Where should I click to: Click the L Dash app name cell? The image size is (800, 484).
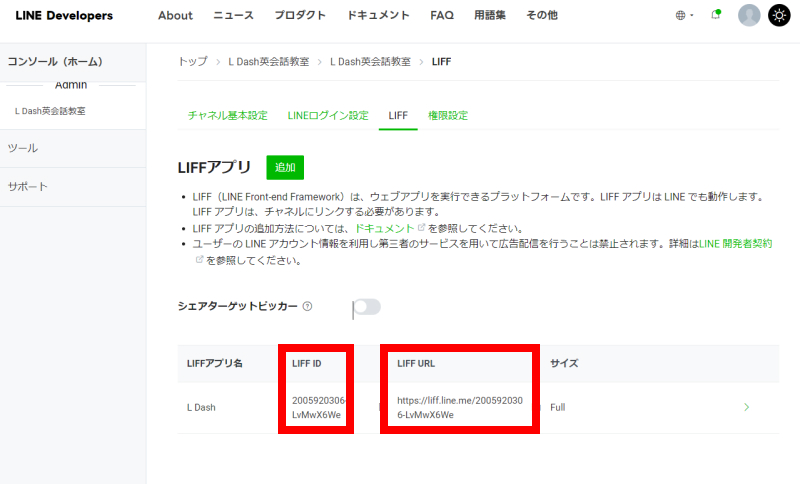click(x=201, y=407)
